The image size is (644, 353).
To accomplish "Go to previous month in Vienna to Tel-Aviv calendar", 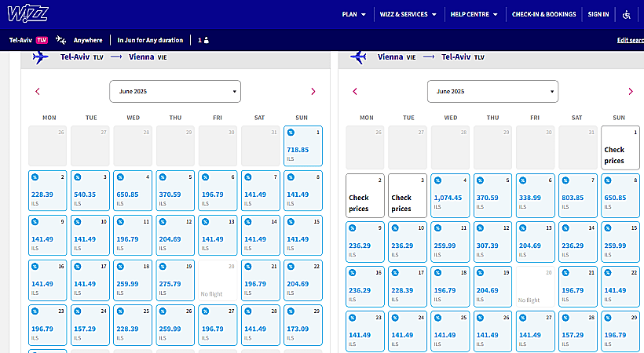I will (x=355, y=92).
